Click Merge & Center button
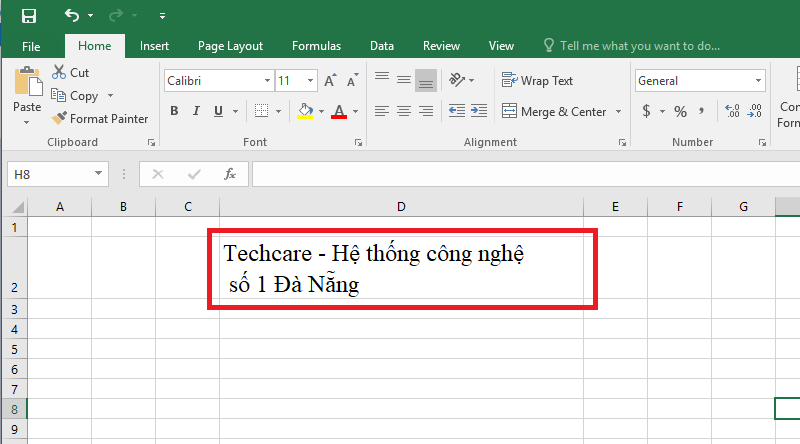Screen dimensions: 800x444 tap(554, 111)
